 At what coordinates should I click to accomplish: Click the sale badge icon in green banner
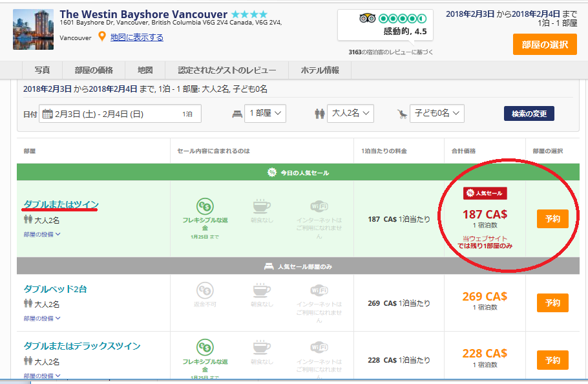272,173
